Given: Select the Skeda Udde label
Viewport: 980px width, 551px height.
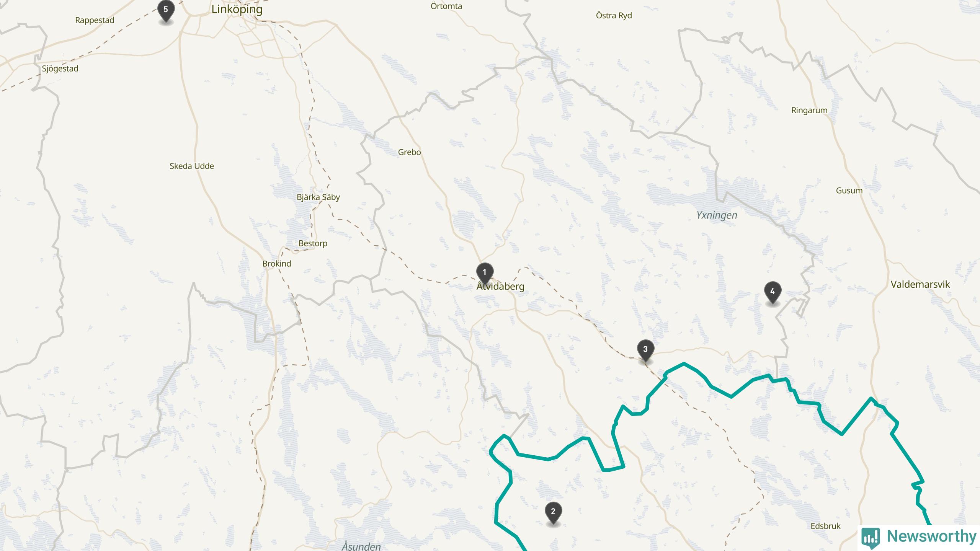Looking at the screenshot, I should (192, 166).
